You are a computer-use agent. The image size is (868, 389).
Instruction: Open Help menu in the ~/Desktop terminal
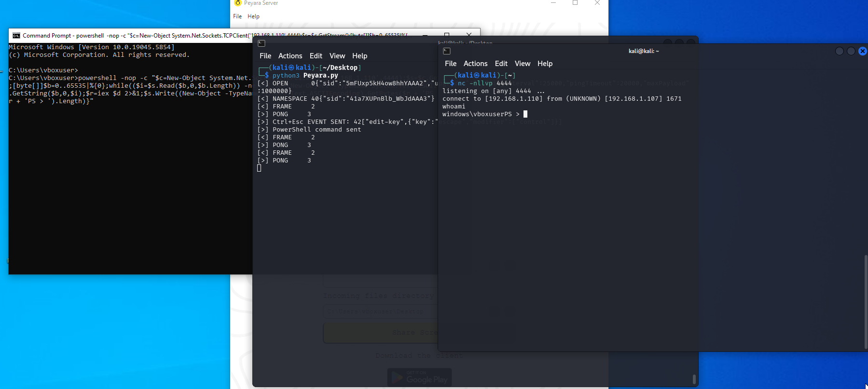pyautogui.click(x=359, y=56)
